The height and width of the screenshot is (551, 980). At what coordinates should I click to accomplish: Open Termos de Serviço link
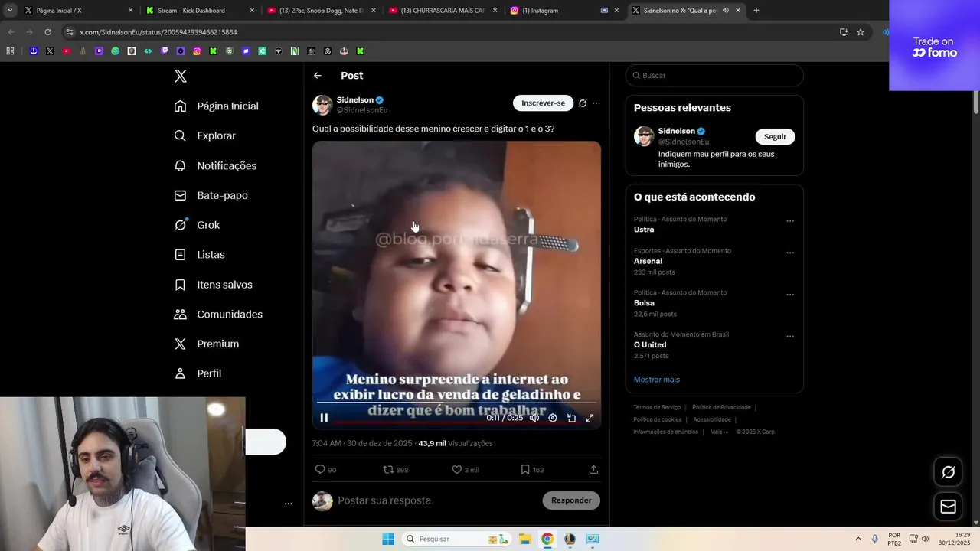[x=657, y=407]
